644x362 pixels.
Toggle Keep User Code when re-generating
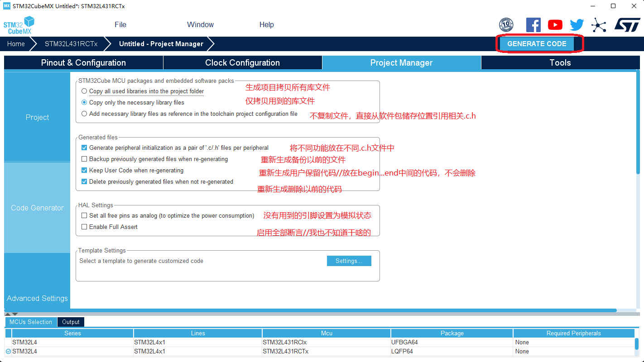click(x=84, y=170)
